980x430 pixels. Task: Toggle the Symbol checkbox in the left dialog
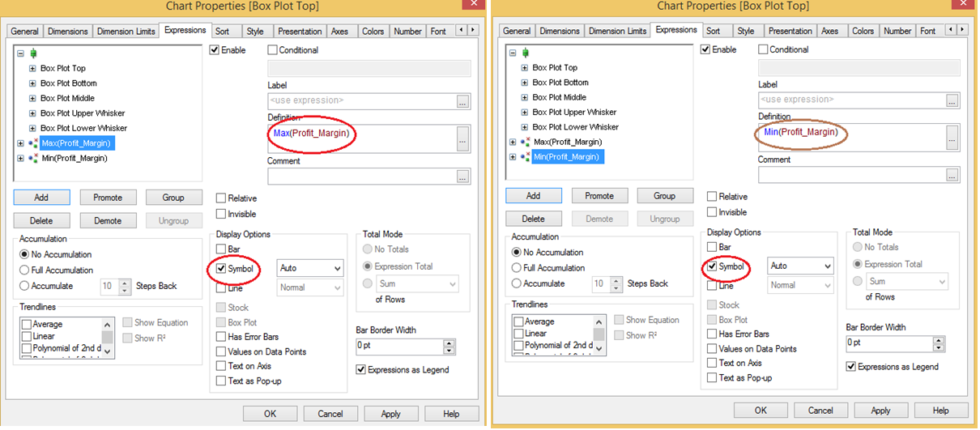221,268
